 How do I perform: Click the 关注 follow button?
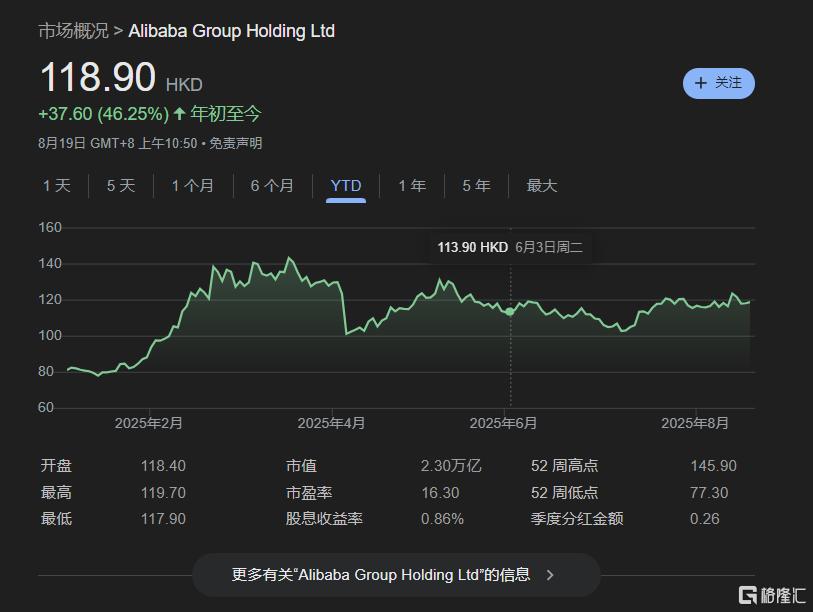coord(719,83)
